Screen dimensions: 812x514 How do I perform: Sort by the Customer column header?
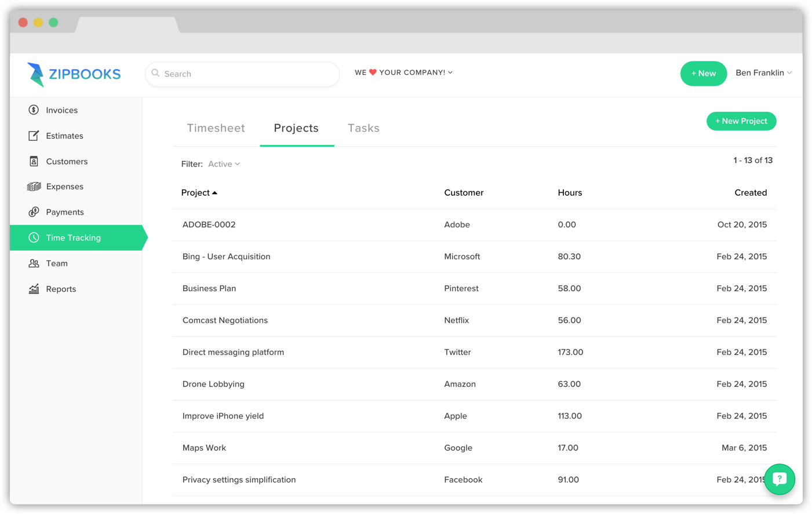pos(464,193)
